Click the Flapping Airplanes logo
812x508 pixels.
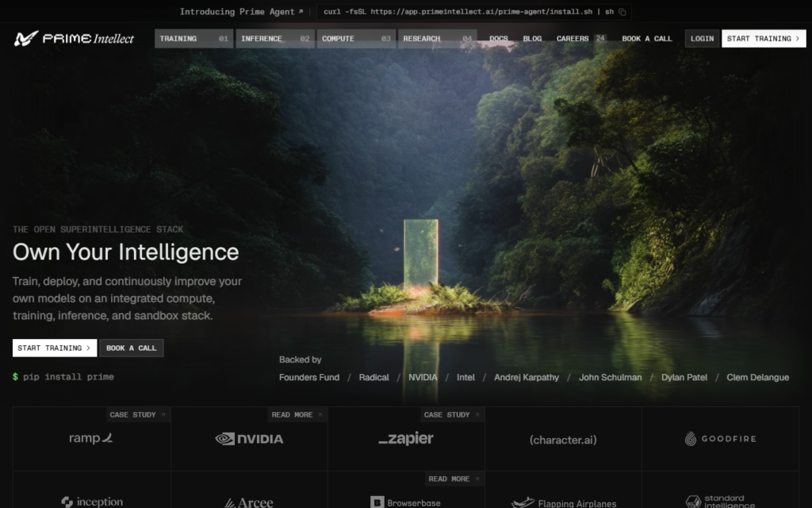click(564, 502)
